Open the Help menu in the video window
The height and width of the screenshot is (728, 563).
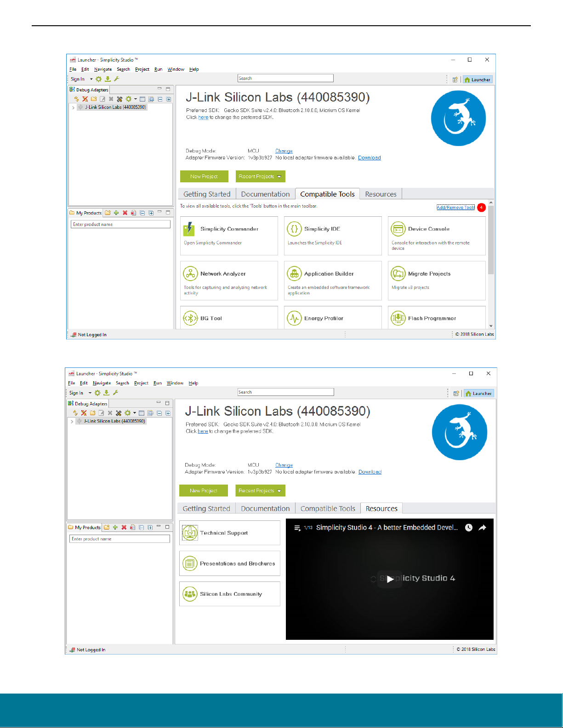(x=193, y=383)
